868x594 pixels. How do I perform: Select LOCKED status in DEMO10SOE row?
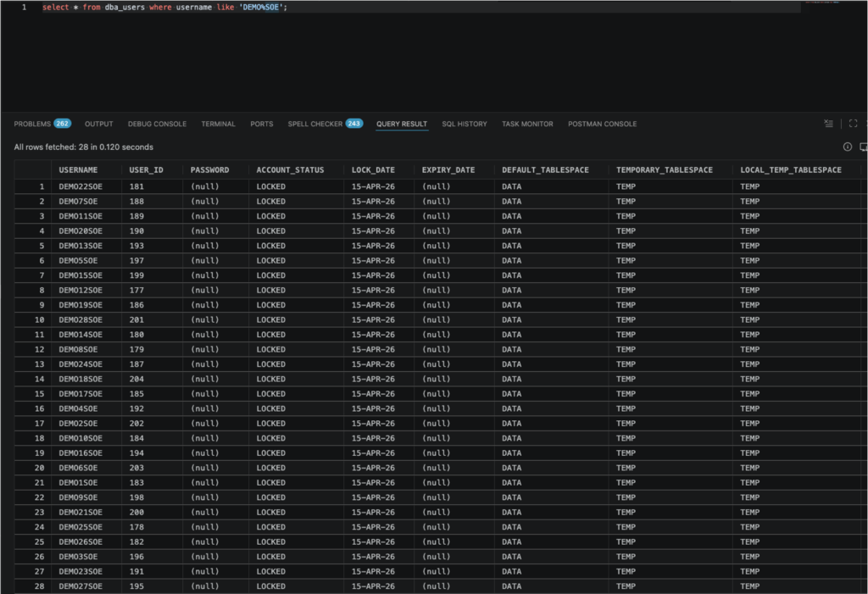click(296, 438)
